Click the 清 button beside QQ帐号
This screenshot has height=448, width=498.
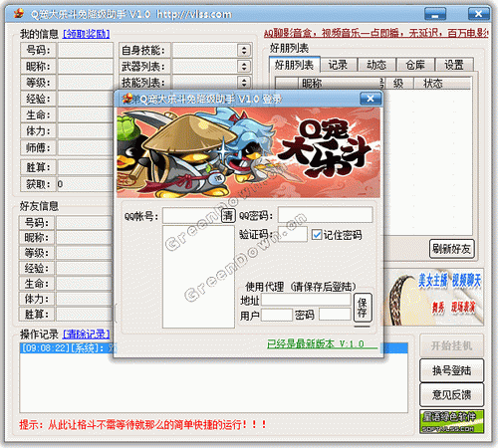[228, 216]
